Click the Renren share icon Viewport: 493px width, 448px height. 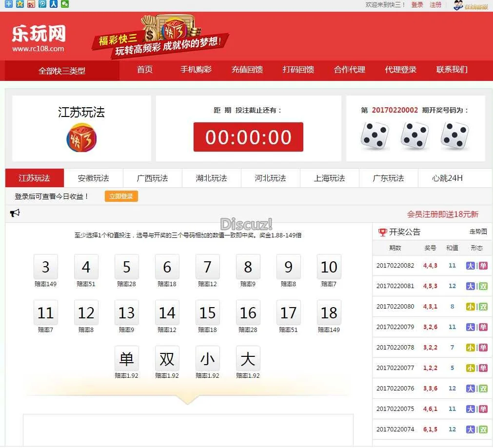click(54, 4)
